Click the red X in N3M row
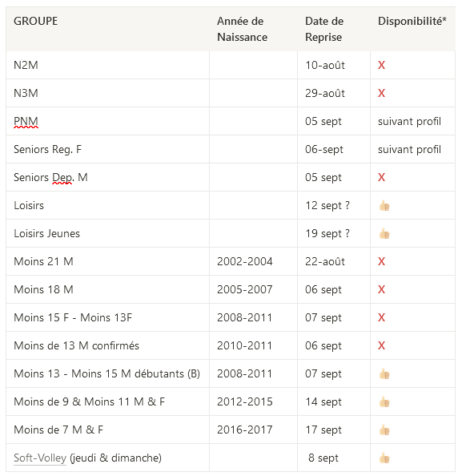466x476 pixels. pyautogui.click(x=381, y=93)
